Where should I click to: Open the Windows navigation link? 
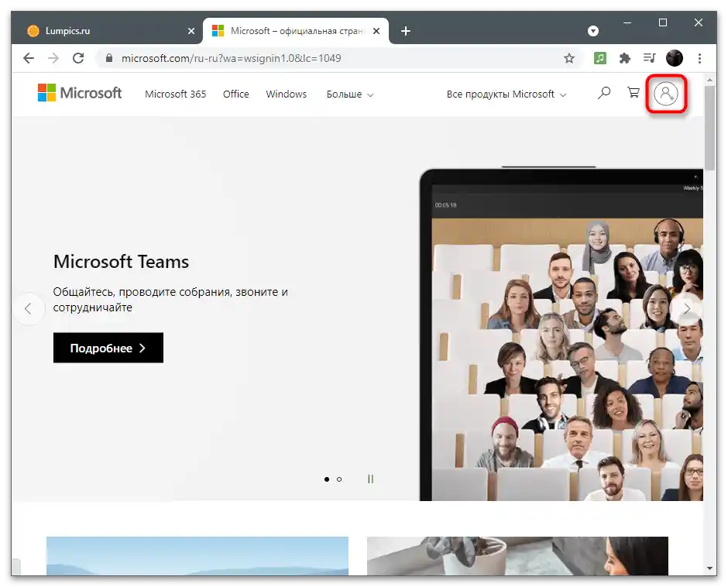tap(286, 94)
